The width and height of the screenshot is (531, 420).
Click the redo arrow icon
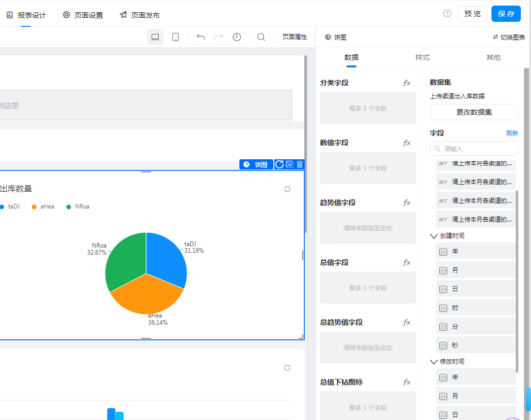[219, 37]
